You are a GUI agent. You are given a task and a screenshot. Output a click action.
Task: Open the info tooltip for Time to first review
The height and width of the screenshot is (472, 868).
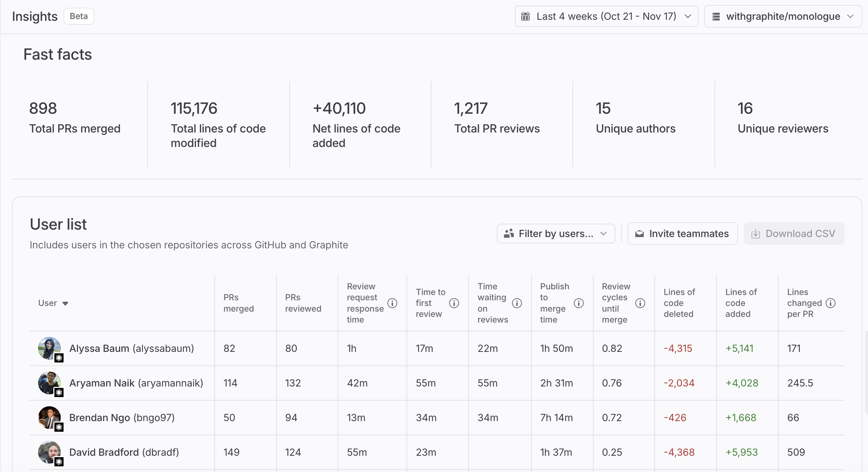454,303
